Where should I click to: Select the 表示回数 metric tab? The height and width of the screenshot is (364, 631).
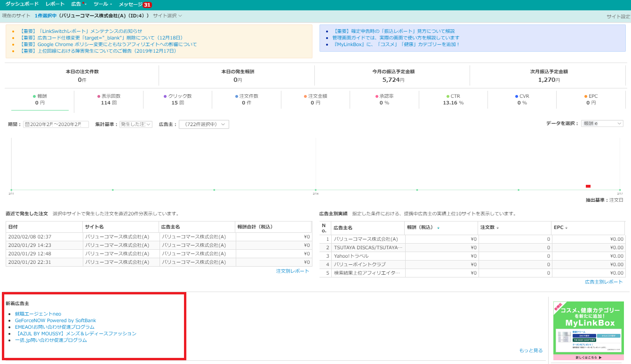coord(109,99)
